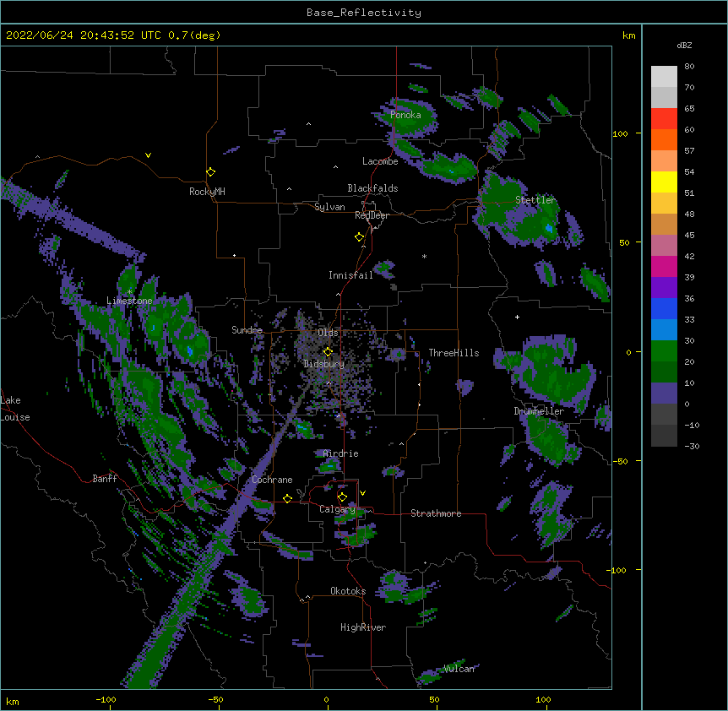Click the Cochrane town label
Viewport: 728px width, 711px height.
click(272, 480)
